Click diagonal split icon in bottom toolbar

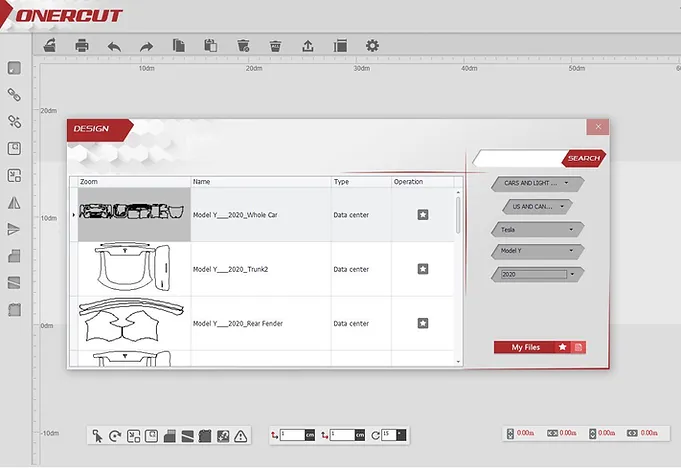(187, 435)
